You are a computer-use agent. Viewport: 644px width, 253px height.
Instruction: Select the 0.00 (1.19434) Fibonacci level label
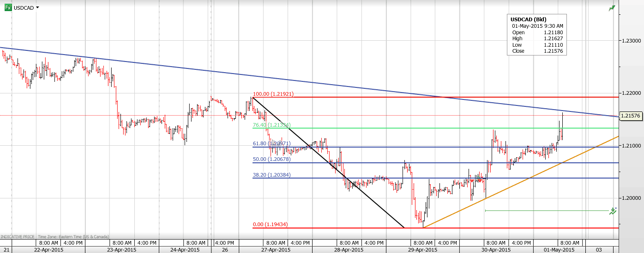pos(270,224)
